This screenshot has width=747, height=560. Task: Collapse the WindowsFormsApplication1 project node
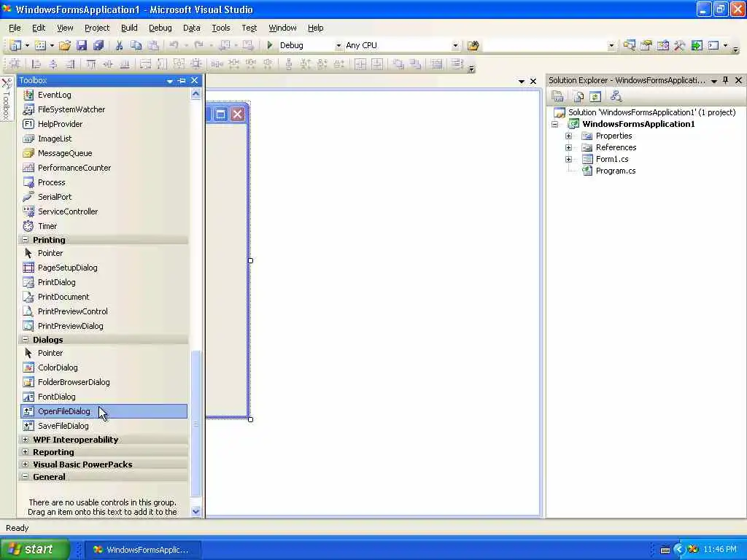(x=555, y=124)
